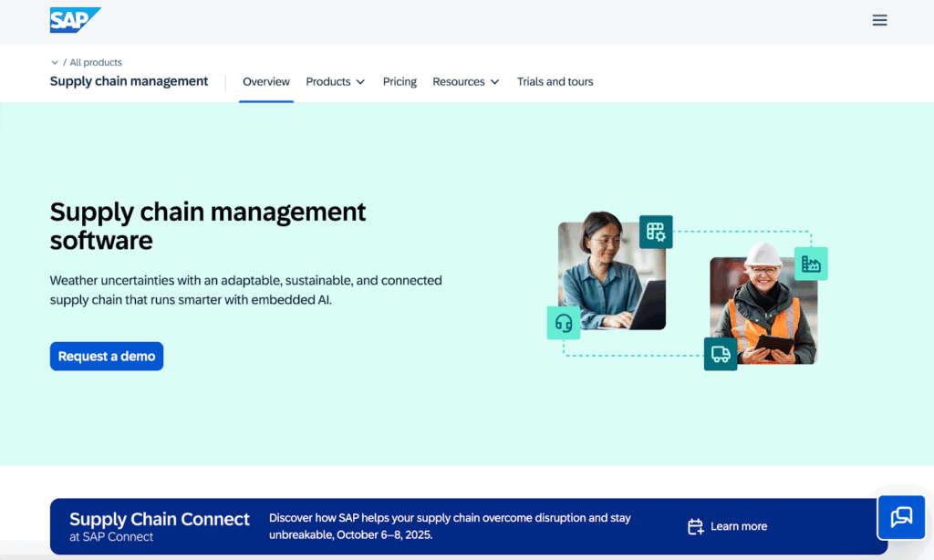Expand the Products dropdown menu
The width and height of the screenshot is (934, 560).
(335, 82)
